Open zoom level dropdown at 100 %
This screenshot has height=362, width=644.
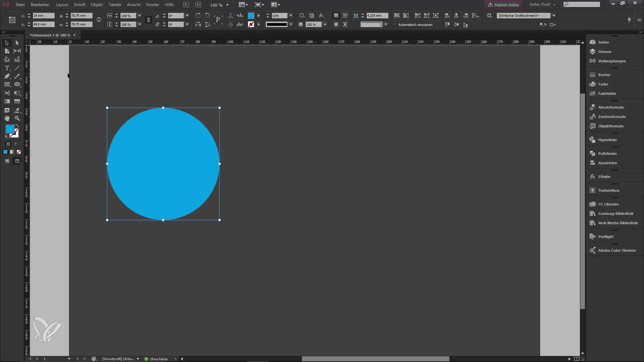click(x=227, y=5)
